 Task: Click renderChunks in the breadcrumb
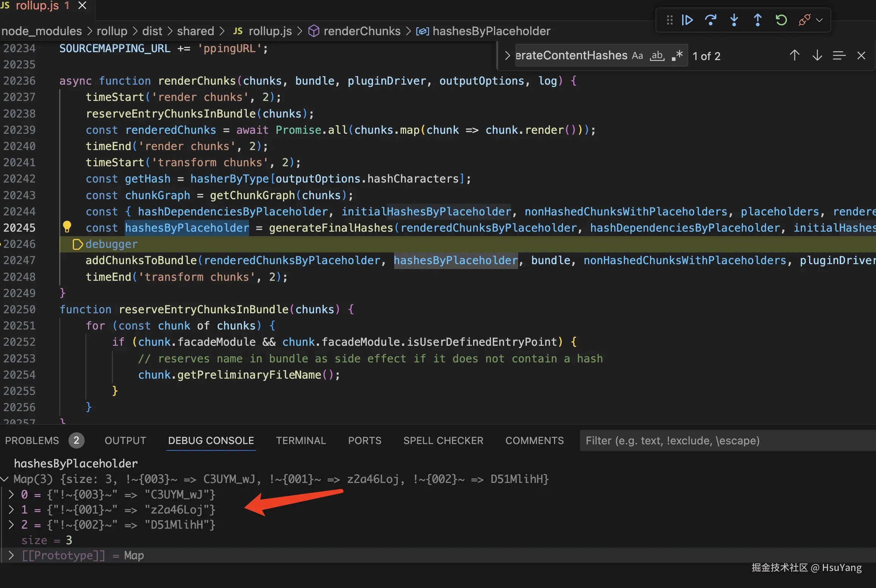point(362,31)
